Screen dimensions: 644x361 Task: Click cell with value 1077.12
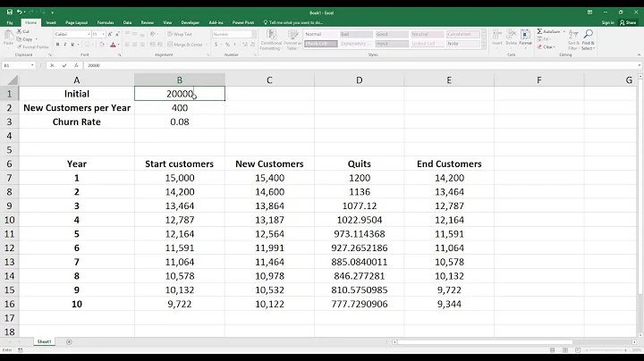click(360, 206)
